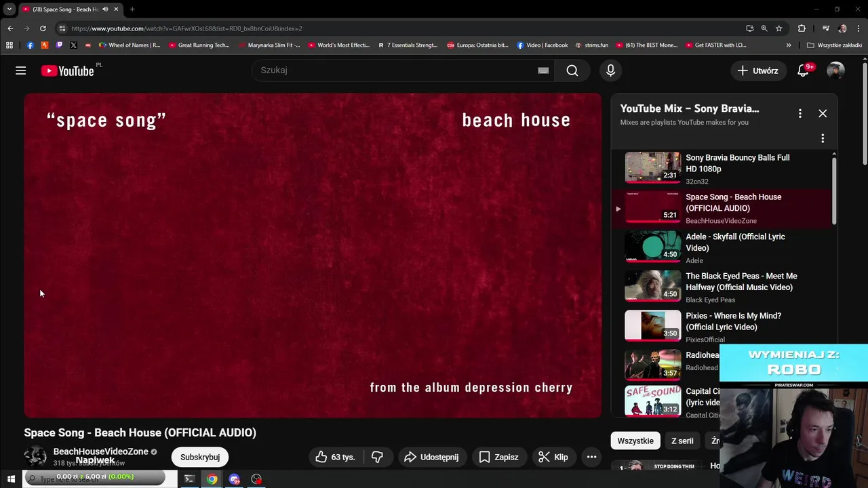The width and height of the screenshot is (868, 488).
Task: Open the browser zoom magnifier icon
Action: (764, 28)
